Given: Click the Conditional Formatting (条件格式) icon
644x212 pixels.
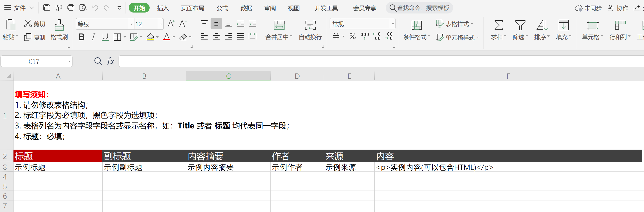Looking at the screenshot, I should point(416,25).
